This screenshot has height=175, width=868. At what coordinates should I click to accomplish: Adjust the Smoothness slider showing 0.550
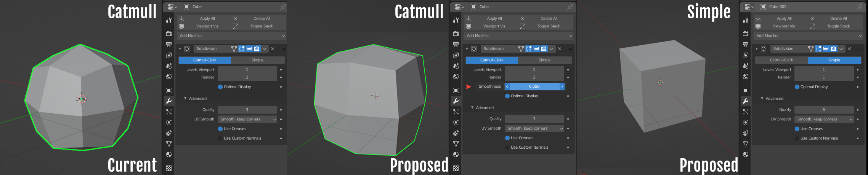point(534,87)
